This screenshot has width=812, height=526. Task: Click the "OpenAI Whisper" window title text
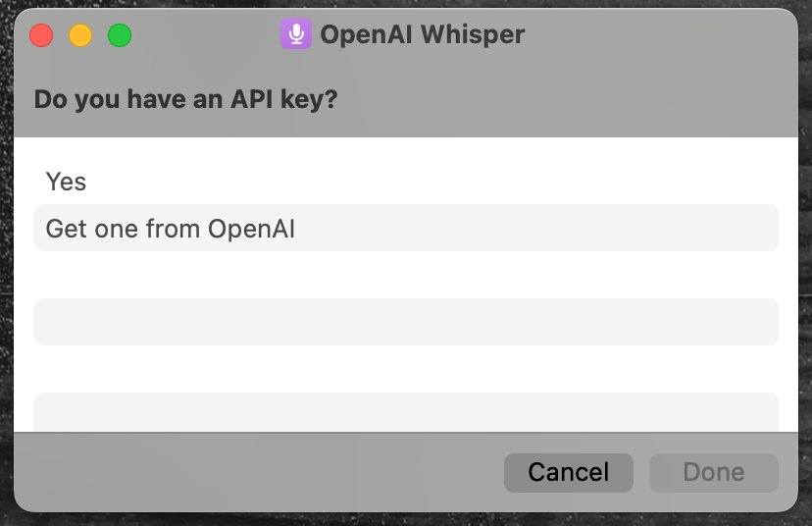coord(423,35)
